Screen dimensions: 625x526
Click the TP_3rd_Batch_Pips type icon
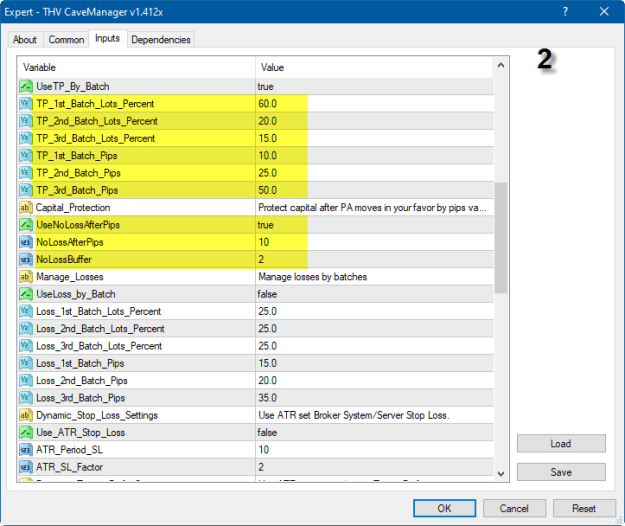26,190
